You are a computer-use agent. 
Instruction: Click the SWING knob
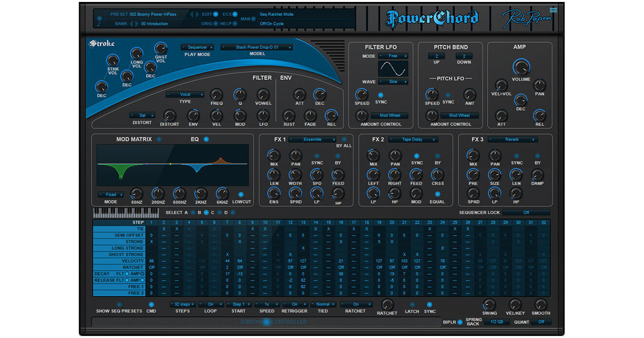(x=489, y=304)
